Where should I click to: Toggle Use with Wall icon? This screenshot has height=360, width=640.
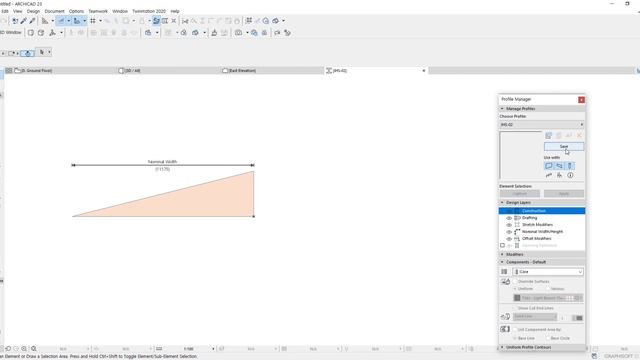549,166
